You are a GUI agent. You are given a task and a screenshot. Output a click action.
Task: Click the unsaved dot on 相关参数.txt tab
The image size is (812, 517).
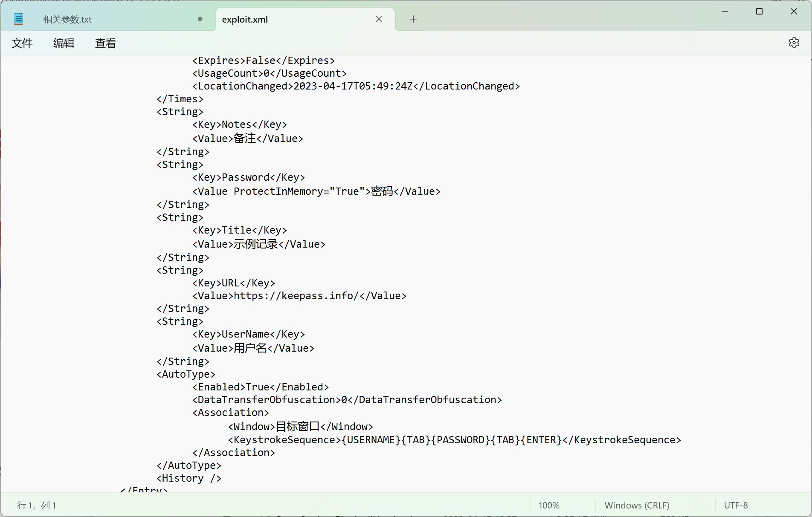[x=200, y=19]
